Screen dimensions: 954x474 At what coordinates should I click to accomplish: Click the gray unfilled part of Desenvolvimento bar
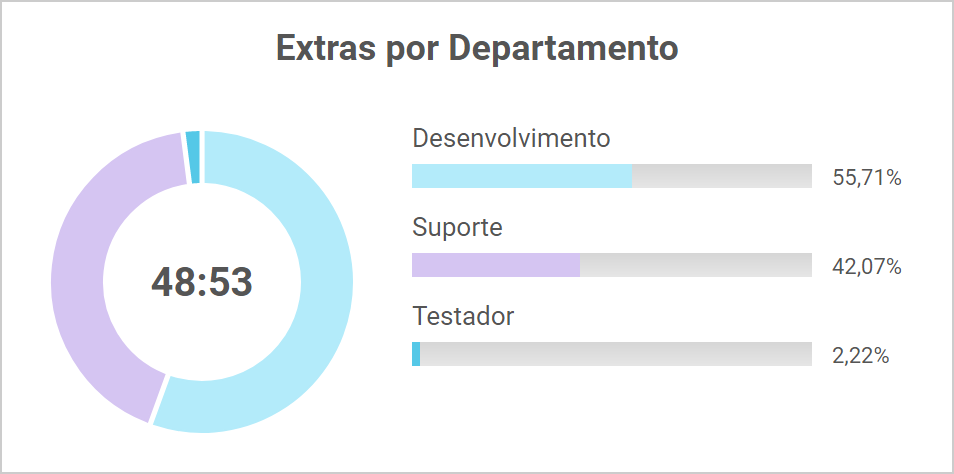pyautogui.click(x=721, y=176)
